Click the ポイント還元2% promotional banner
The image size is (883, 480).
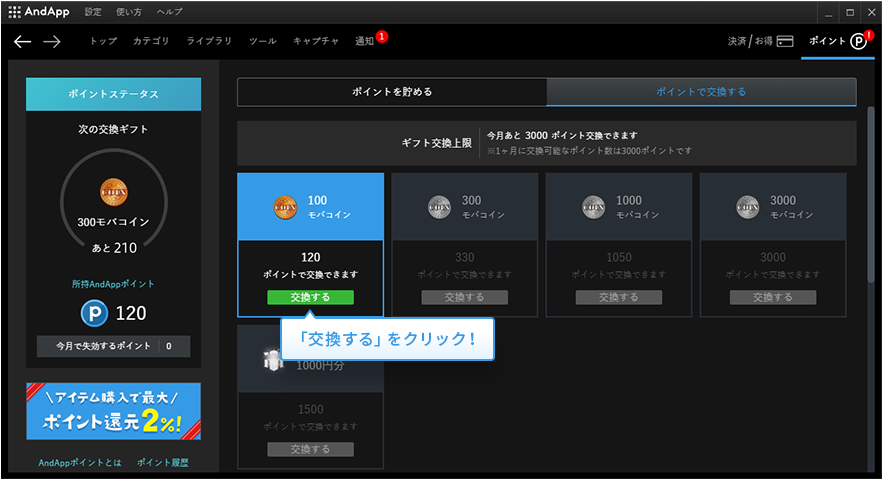coord(113,411)
